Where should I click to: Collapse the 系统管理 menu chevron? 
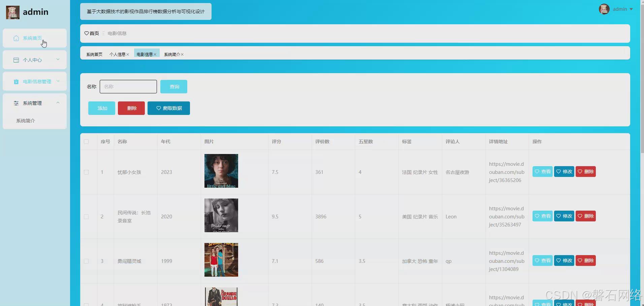click(58, 103)
